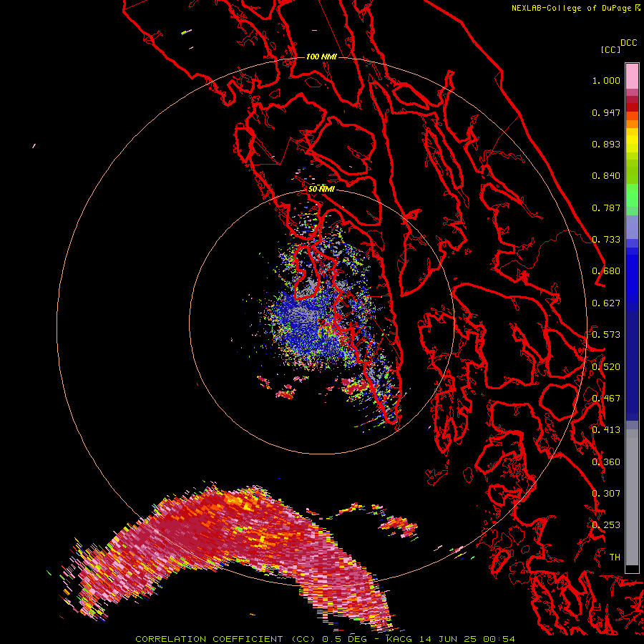Click the 100 NMI range ring label
The image size is (644, 644).
coord(321,57)
